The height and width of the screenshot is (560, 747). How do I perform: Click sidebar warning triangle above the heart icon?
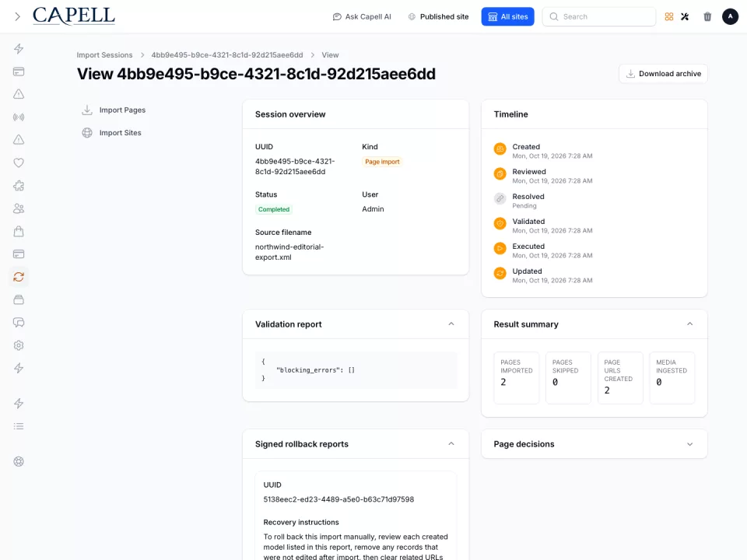[x=19, y=140]
